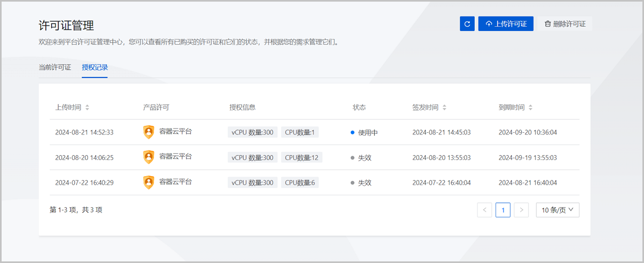Click the 产品许可 column header
Viewport: 644px width, 263px height.
pos(156,108)
